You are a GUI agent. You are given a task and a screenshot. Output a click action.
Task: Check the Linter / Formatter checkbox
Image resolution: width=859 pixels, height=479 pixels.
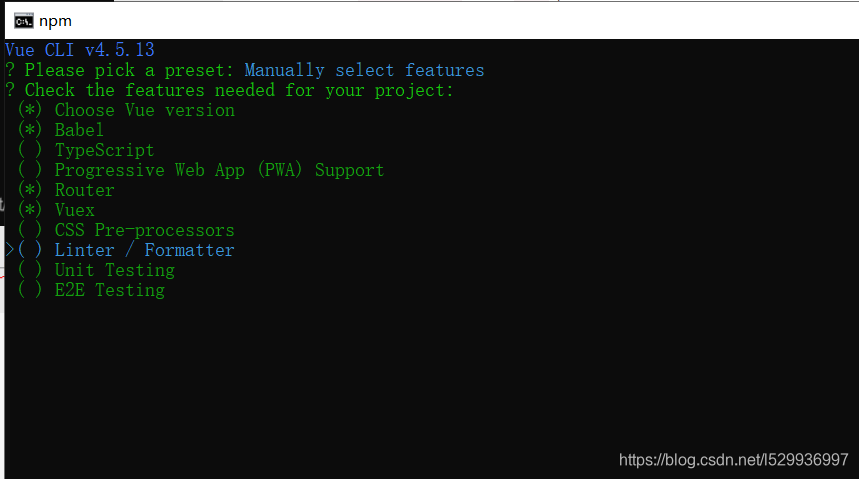pos(30,250)
